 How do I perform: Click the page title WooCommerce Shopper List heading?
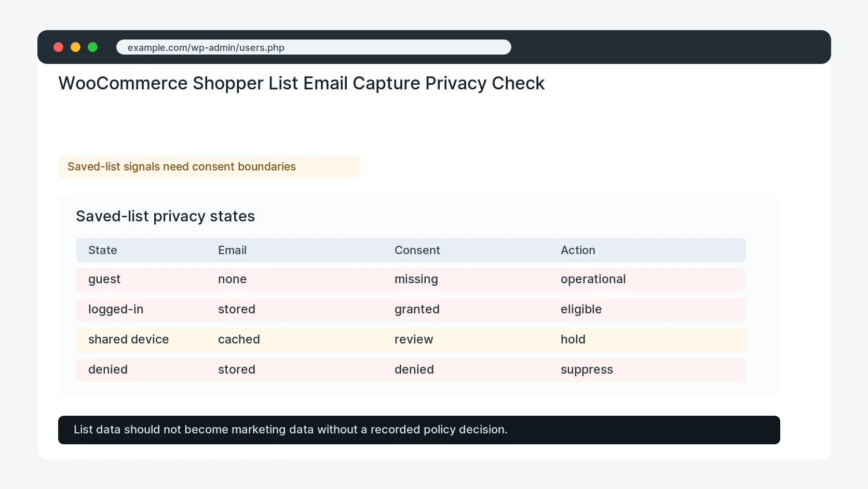coord(301,83)
